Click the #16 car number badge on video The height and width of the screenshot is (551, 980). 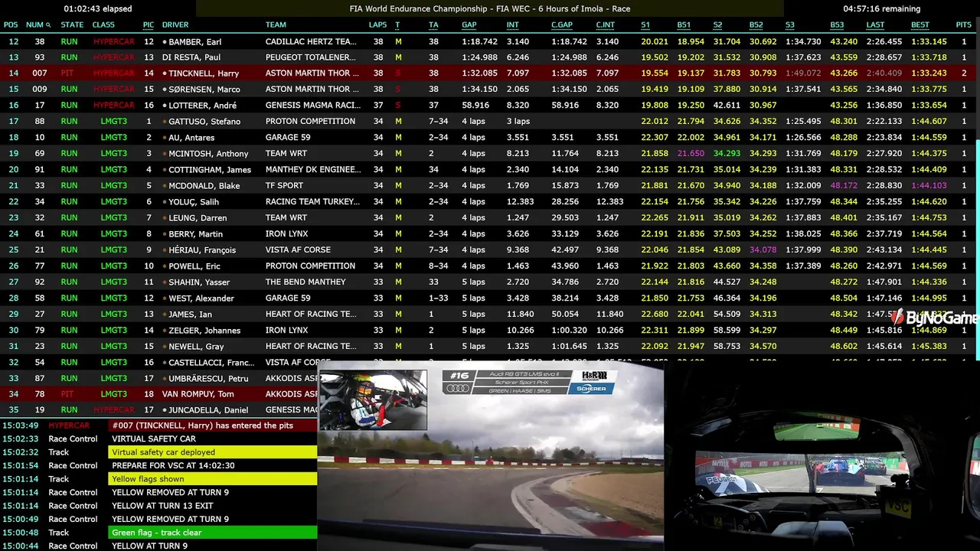click(459, 375)
